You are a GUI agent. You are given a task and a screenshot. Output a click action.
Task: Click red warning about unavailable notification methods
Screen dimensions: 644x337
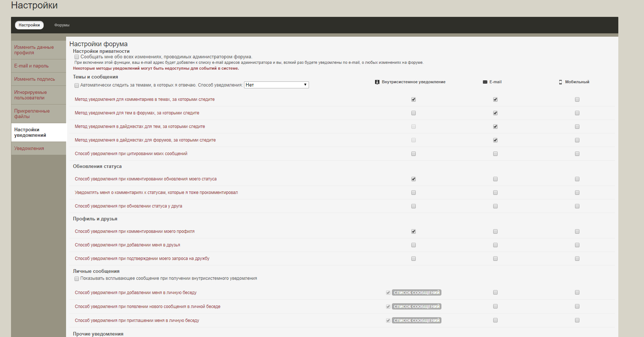pos(156,68)
